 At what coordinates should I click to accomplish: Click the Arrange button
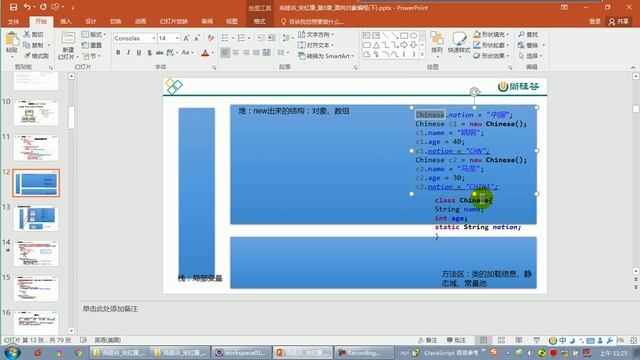tap(437, 43)
